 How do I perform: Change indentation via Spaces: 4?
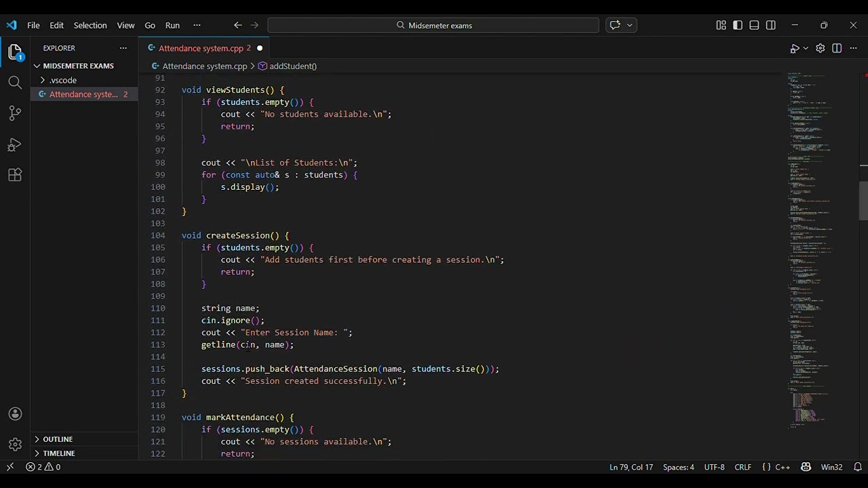tap(678, 467)
